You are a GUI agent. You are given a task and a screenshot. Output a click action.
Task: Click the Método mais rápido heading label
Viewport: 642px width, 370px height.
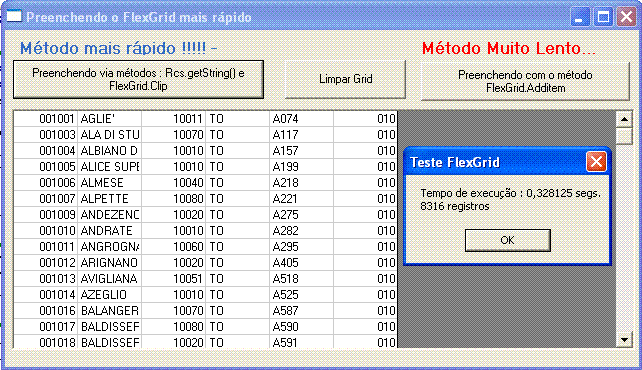119,48
